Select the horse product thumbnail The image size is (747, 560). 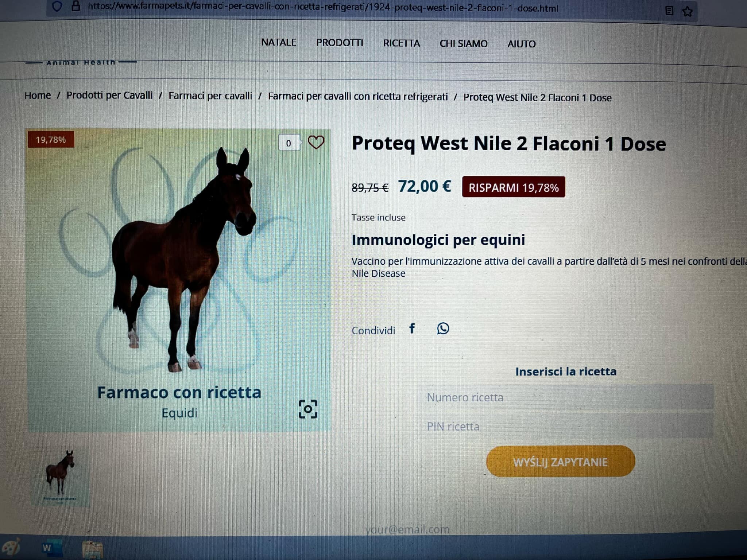click(60, 476)
